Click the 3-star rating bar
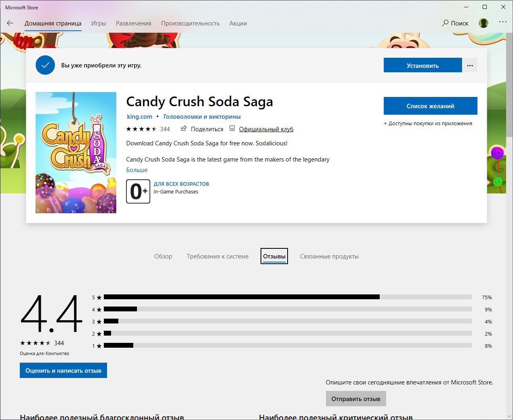513x420 pixels. click(x=288, y=321)
